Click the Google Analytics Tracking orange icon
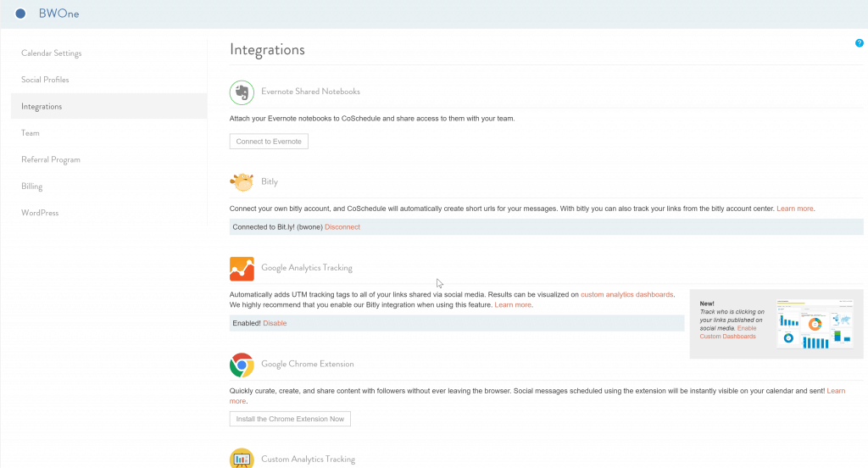This screenshot has width=868, height=468. point(242,269)
